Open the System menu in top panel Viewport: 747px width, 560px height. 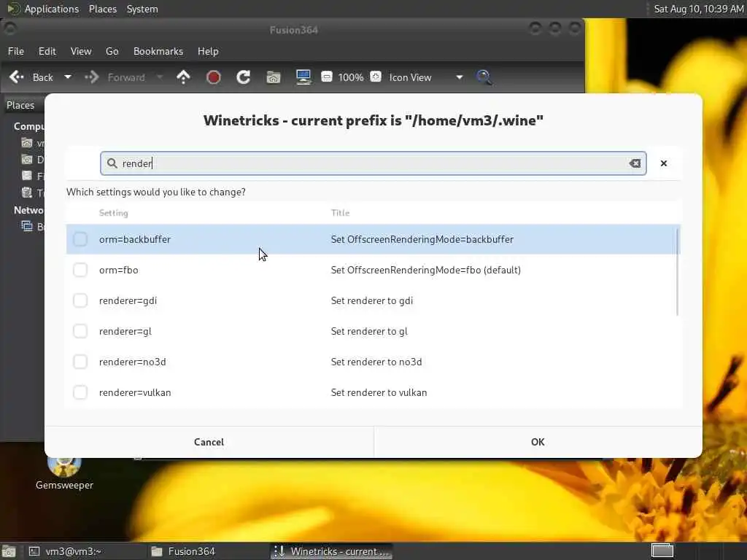[142, 9]
